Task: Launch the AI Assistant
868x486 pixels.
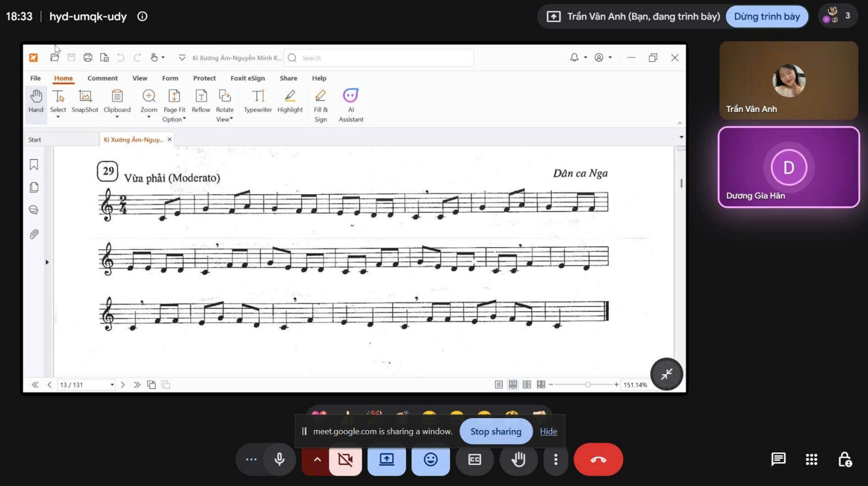Action: click(x=351, y=106)
